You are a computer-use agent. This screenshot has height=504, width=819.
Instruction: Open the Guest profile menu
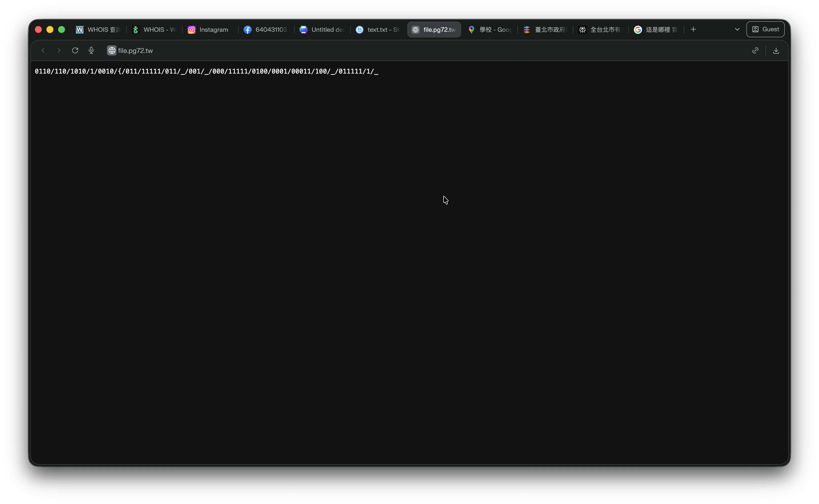tap(765, 29)
